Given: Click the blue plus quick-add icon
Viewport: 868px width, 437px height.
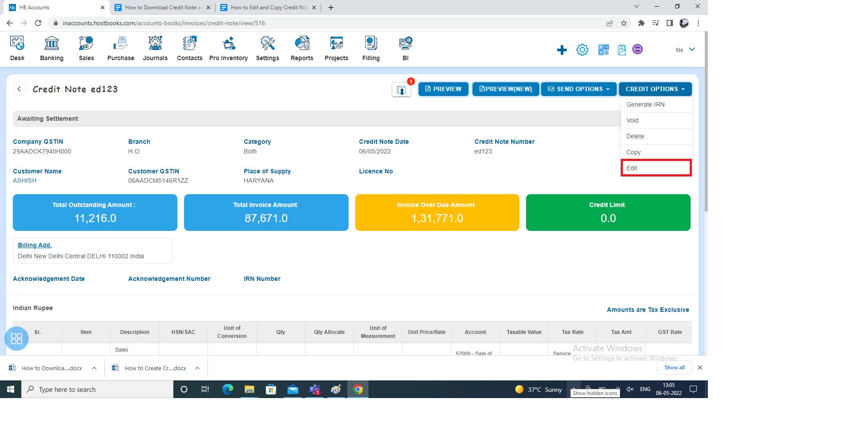Looking at the screenshot, I should click(562, 50).
